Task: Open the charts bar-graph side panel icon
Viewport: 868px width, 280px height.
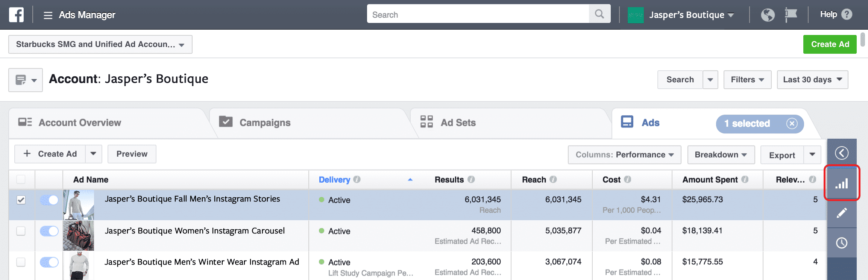Action: pyautogui.click(x=842, y=183)
